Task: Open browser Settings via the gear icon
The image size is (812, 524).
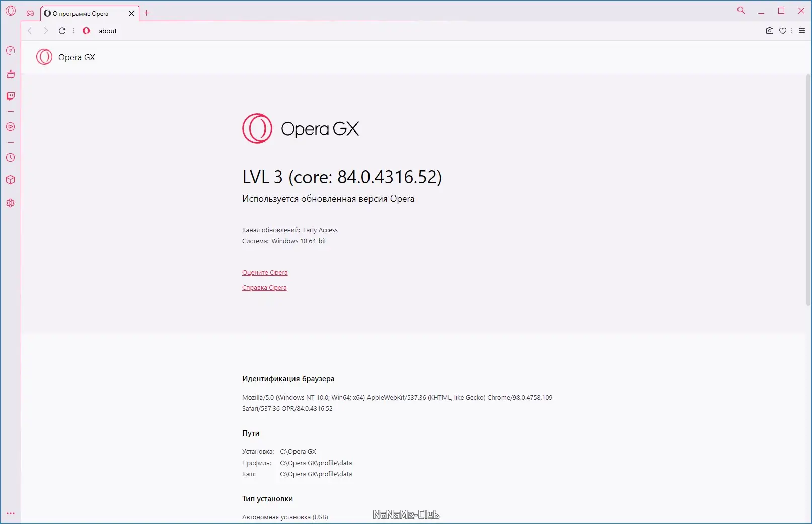Action: pyautogui.click(x=11, y=203)
